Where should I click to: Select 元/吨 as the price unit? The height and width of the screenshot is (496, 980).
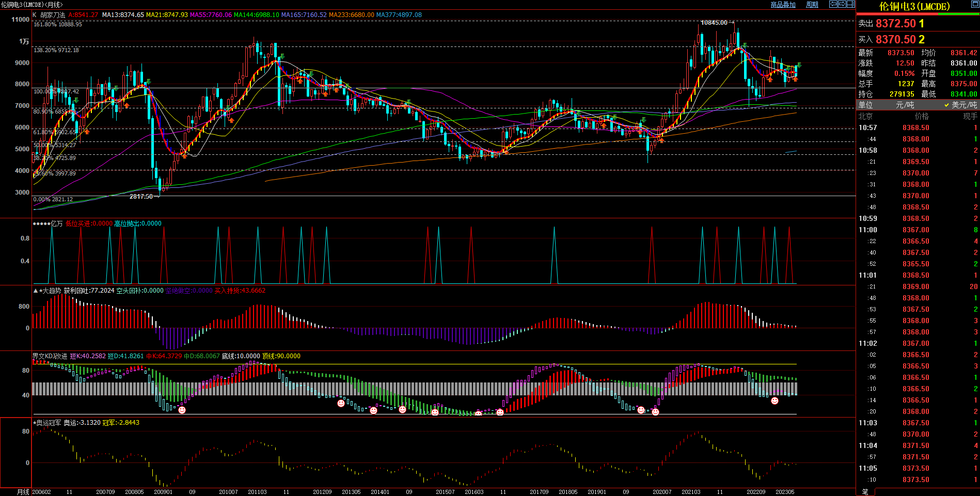tap(905, 105)
